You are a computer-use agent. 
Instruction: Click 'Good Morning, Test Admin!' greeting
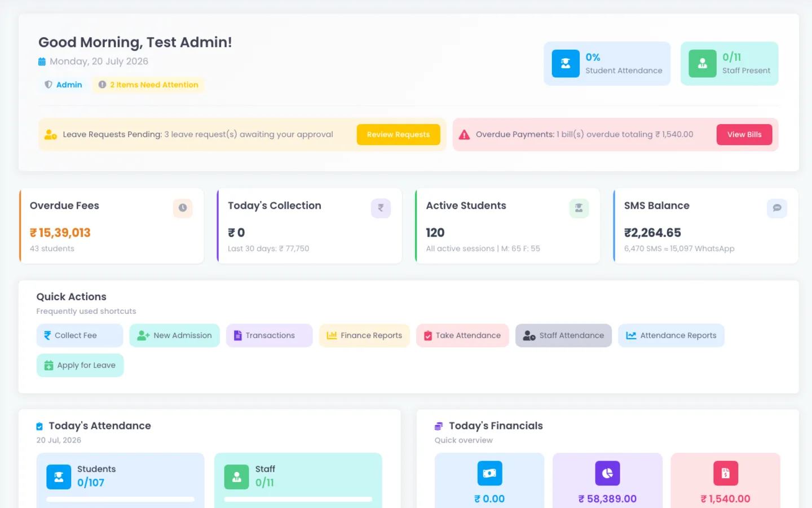(x=135, y=42)
